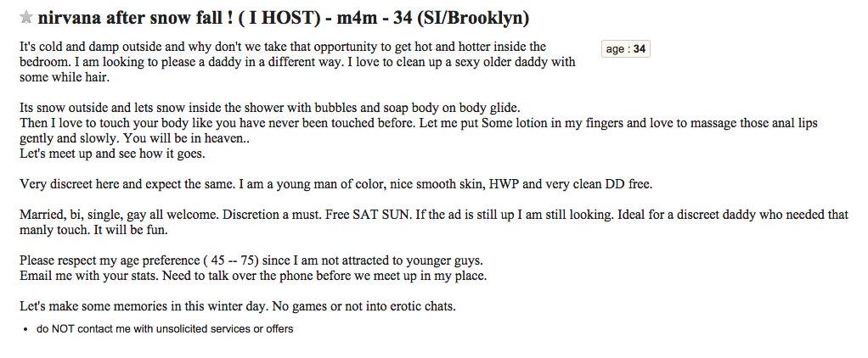This screenshot has width=868, height=358.
Task: Click the line starting "It's cold and damp outside"
Action: coord(283,47)
